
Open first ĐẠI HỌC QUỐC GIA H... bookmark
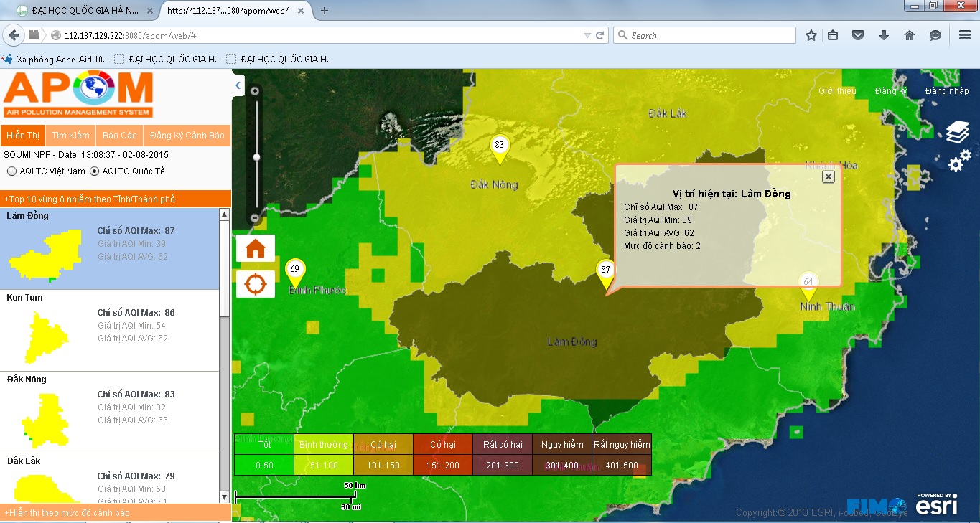167,59
